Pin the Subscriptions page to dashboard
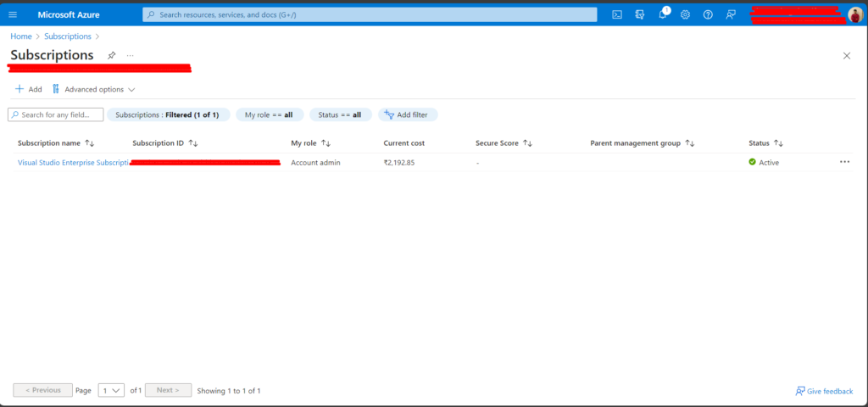The height and width of the screenshot is (407, 868). 111,55
